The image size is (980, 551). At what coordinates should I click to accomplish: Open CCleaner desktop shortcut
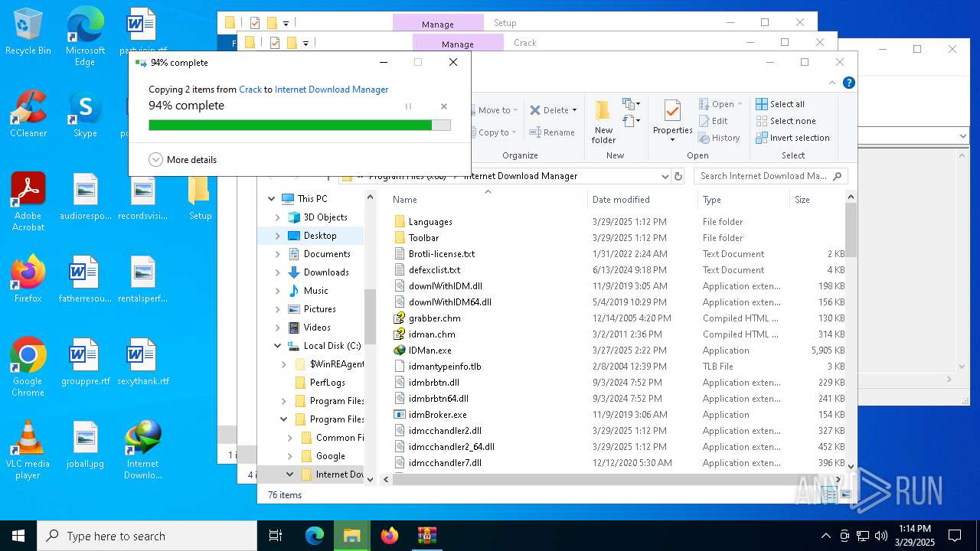pos(28,114)
